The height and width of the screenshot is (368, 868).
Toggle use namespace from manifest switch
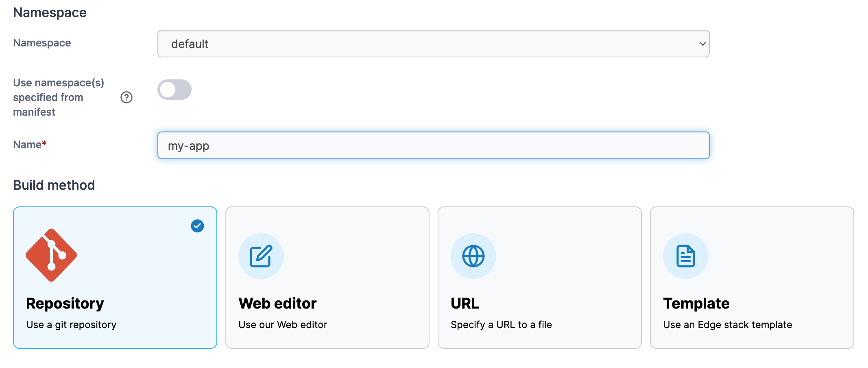(x=174, y=90)
